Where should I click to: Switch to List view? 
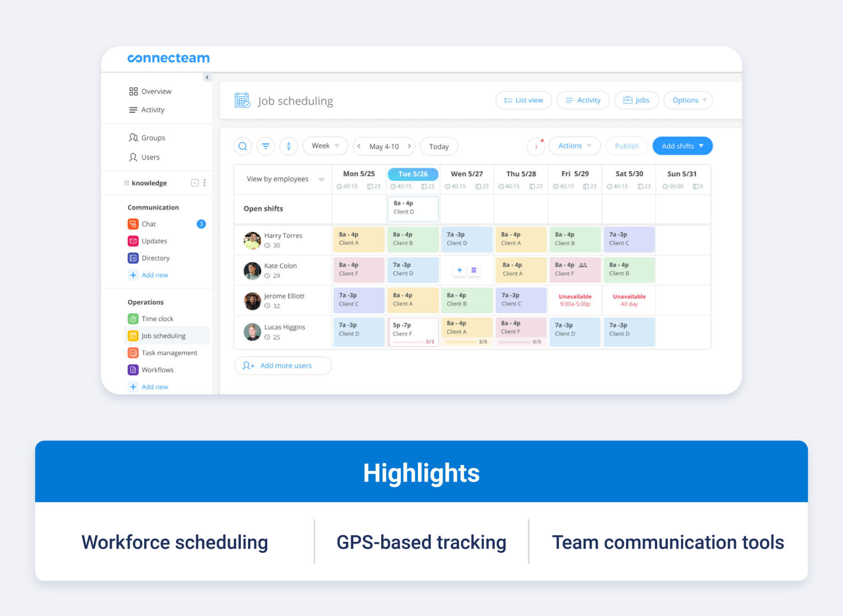tap(524, 100)
